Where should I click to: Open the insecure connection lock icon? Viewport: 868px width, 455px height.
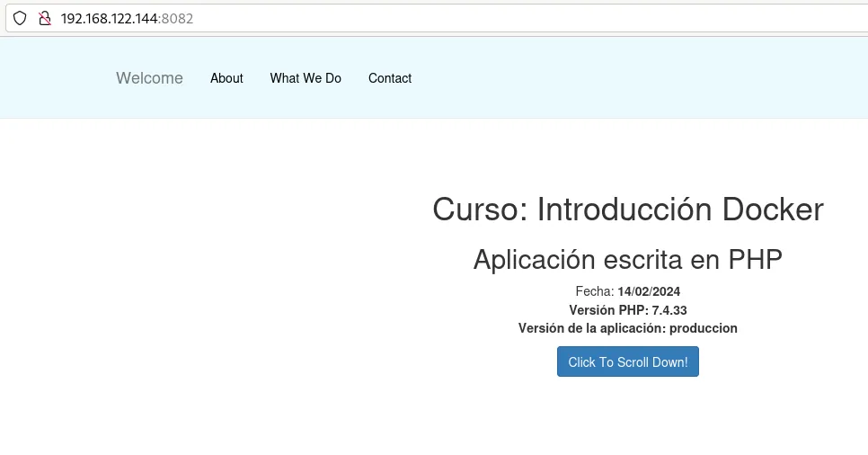44,18
